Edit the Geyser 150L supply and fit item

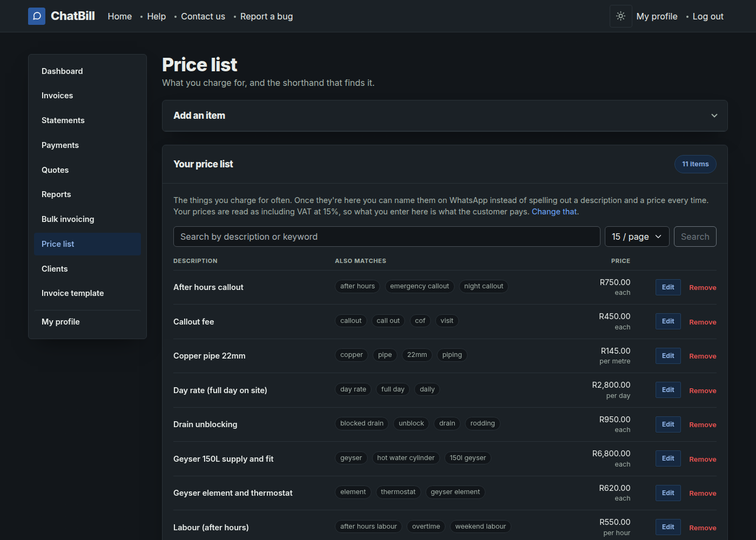tap(668, 458)
